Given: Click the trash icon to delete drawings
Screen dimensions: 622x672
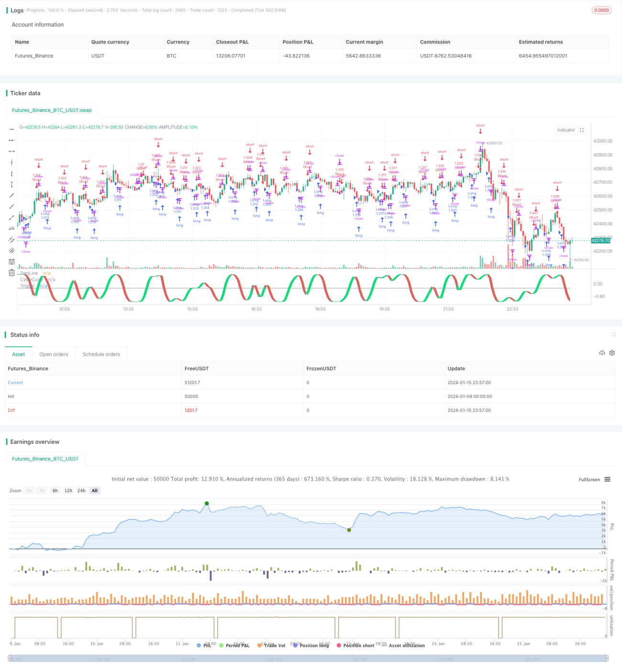Looking at the screenshot, I should tap(11, 273).
